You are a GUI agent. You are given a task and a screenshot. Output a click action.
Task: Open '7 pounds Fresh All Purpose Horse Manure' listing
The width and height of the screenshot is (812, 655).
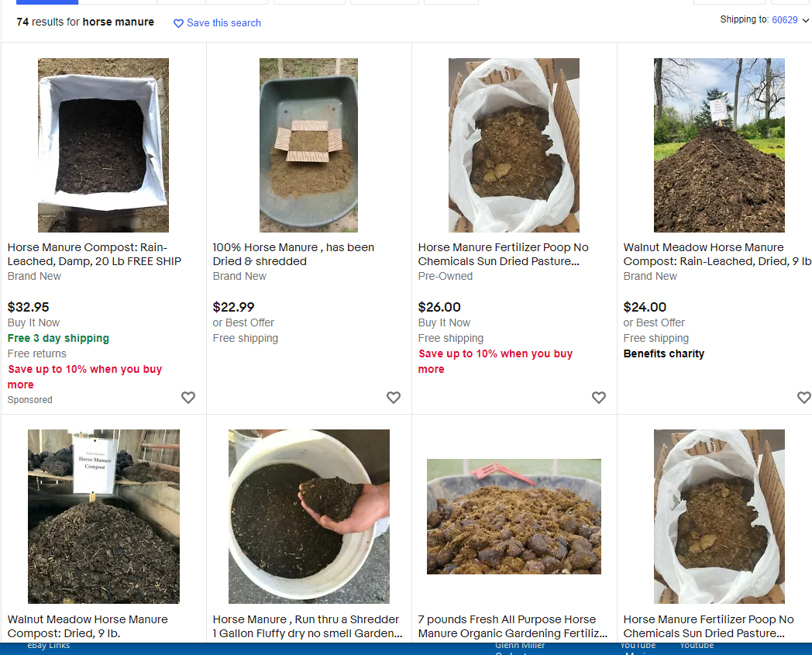coord(512,626)
